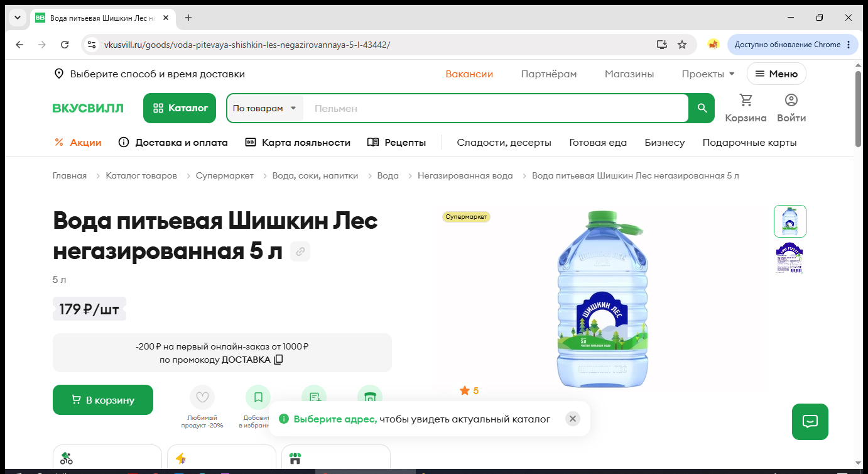
Task: Click the Доступно обновление Chrome button
Action: click(x=793, y=45)
